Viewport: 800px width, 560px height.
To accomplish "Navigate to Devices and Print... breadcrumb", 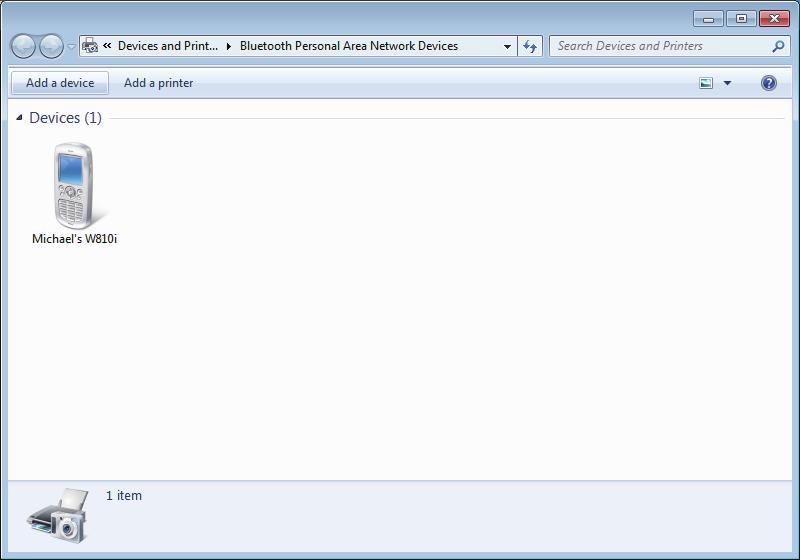I will [x=168, y=46].
